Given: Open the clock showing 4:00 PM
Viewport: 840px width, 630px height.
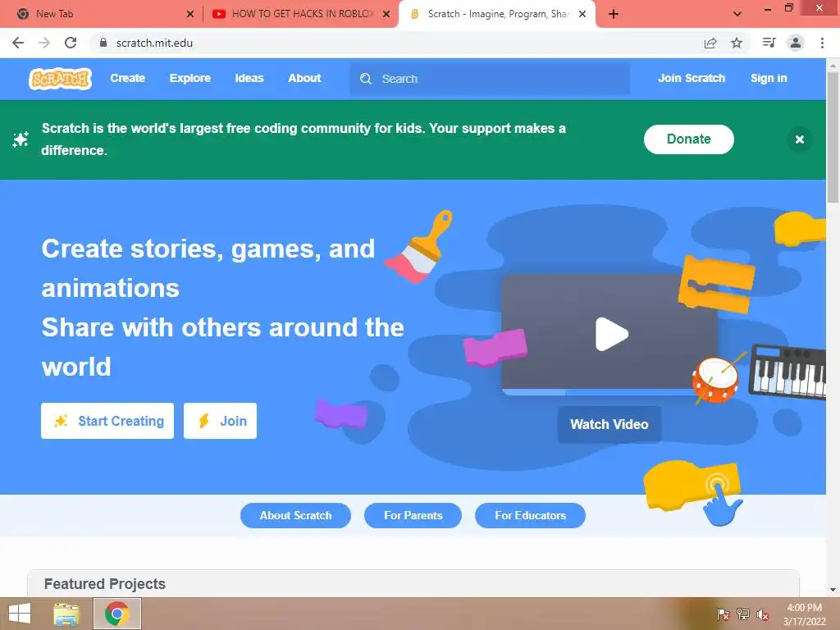Looking at the screenshot, I should click(804, 614).
